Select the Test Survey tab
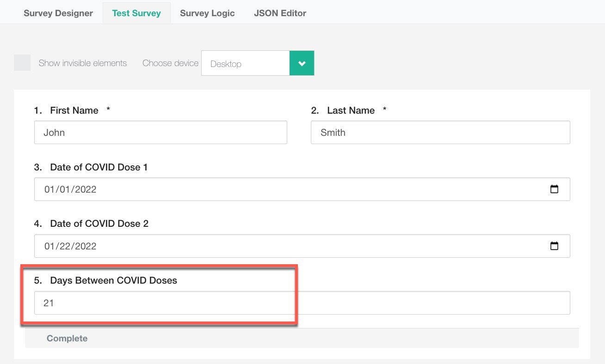The image size is (605, 364). click(136, 13)
